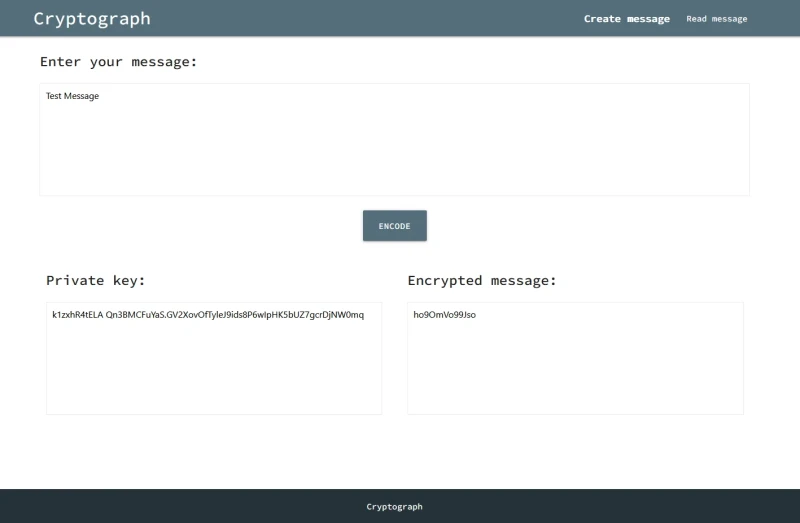Click the private key string beginning 'k1zxhR4tELA'
The image size is (800, 523).
77,315
